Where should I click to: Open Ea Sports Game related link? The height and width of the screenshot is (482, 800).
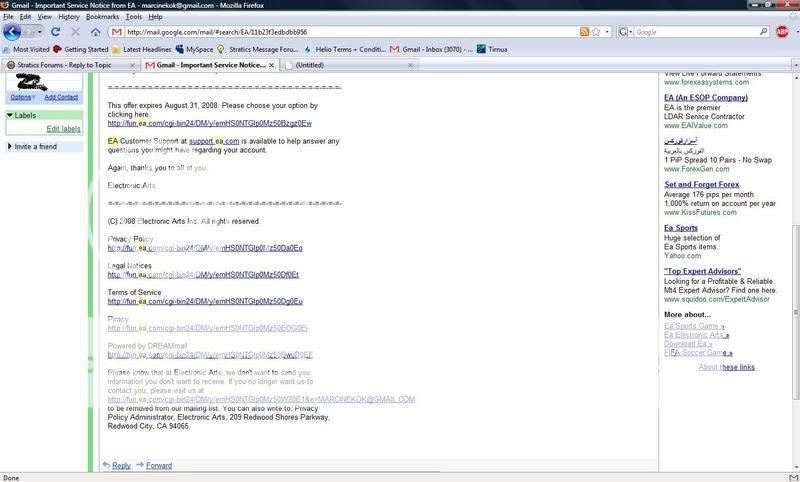click(x=694, y=326)
